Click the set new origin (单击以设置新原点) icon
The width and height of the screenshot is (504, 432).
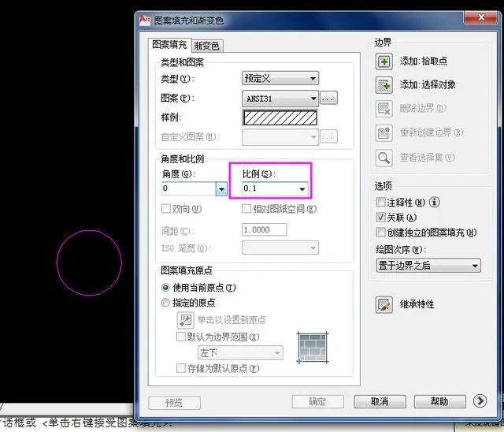click(186, 320)
